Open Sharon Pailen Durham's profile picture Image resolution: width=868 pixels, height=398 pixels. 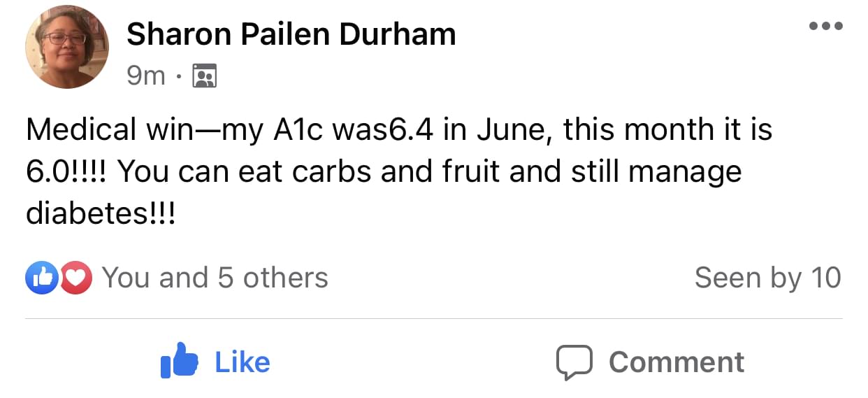[x=67, y=47]
